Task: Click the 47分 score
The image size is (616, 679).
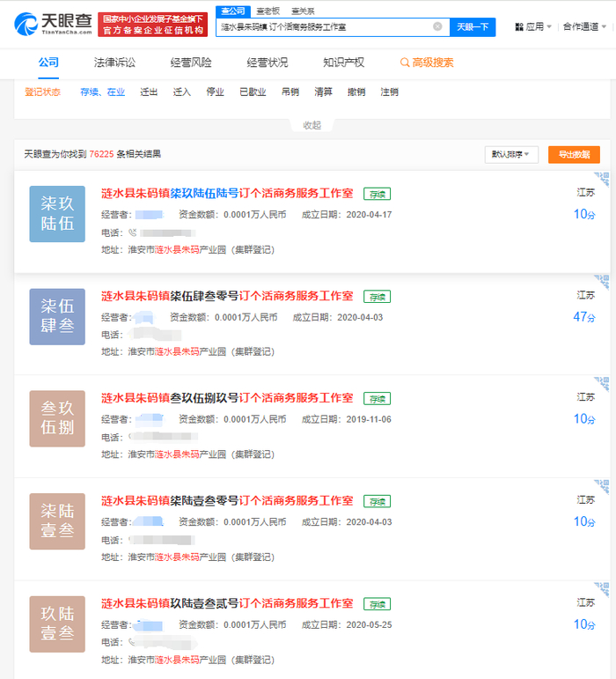Action: click(584, 317)
